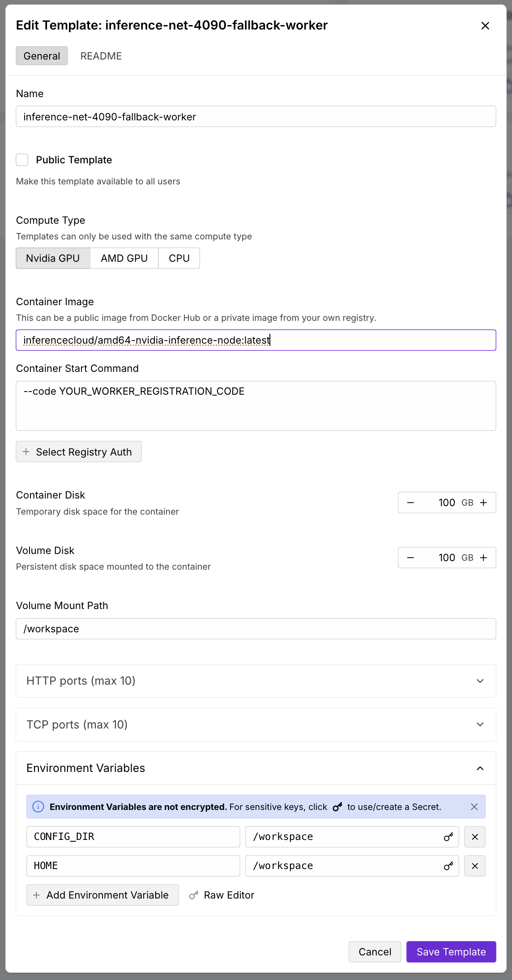Screen dimensions: 512x980
Task: Enable the Public Template checkbox
Action: (x=22, y=160)
